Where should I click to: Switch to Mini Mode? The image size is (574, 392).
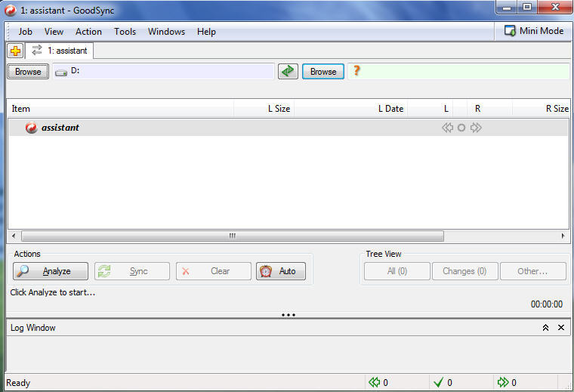pyautogui.click(x=534, y=31)
